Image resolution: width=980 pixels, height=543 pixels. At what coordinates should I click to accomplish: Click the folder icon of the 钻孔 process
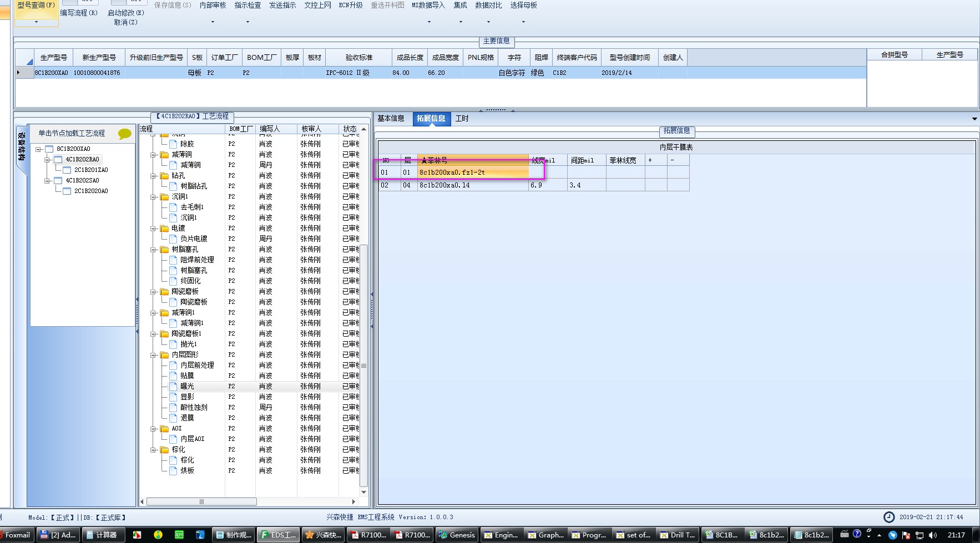click(164, 176)
